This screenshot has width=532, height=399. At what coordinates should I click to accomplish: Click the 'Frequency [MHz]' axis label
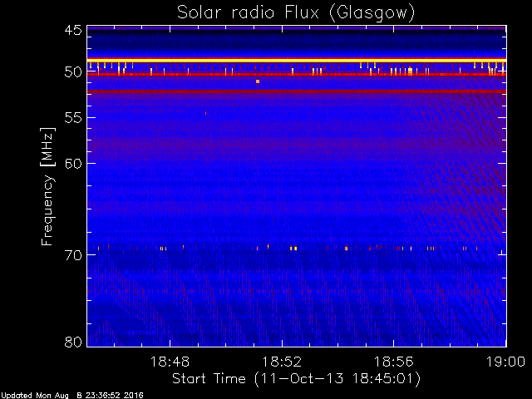pyautogui.click(x=47, y=186)
